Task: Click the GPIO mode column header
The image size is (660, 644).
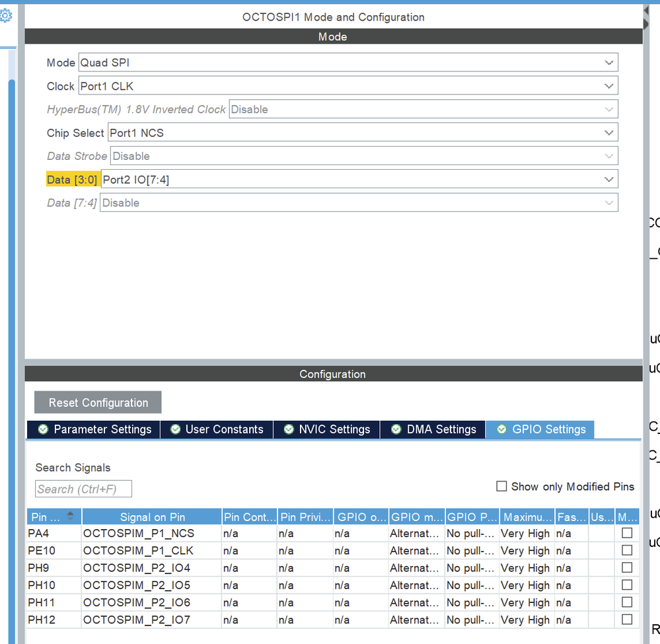Action: (417, 517)
